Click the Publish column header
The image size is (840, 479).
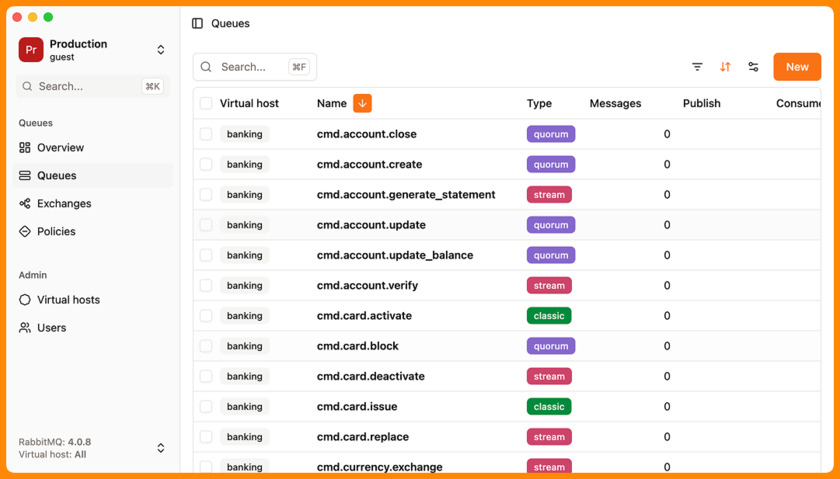pos(701,103)
